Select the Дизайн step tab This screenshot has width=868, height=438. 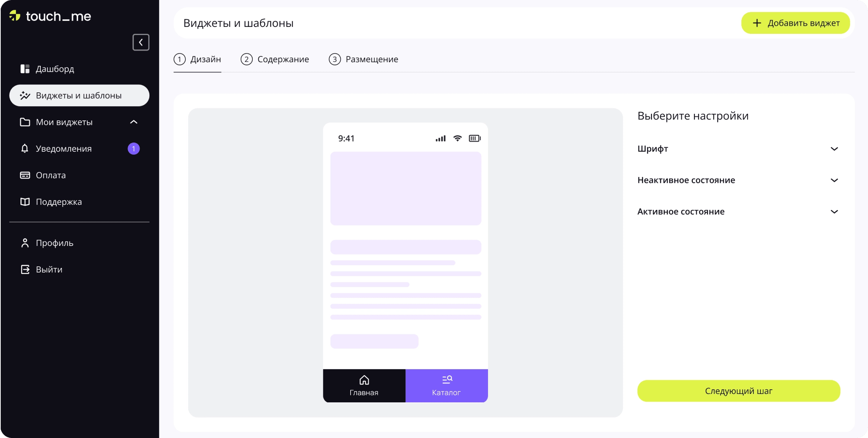click(x=197, y=59)
